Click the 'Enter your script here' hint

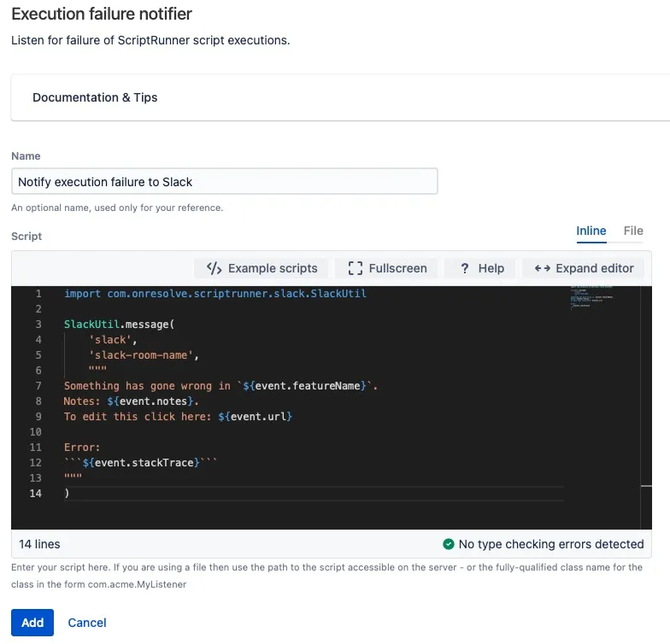pos(326,576)
